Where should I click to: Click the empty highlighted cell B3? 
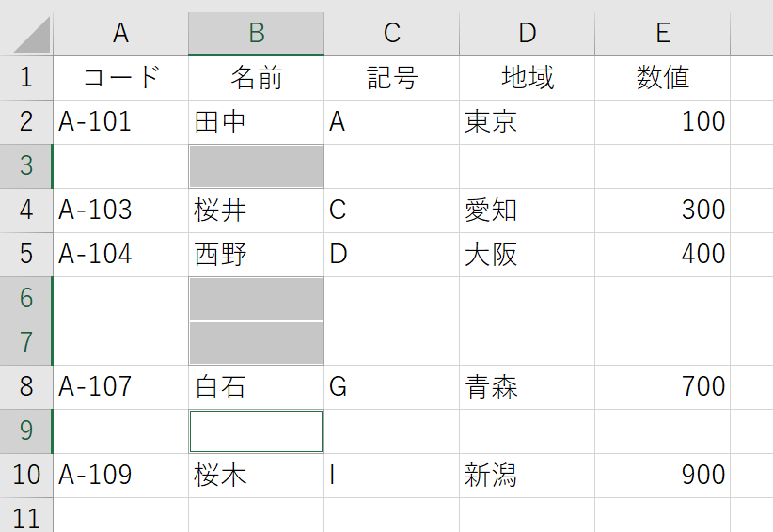(x=257, y=166)
